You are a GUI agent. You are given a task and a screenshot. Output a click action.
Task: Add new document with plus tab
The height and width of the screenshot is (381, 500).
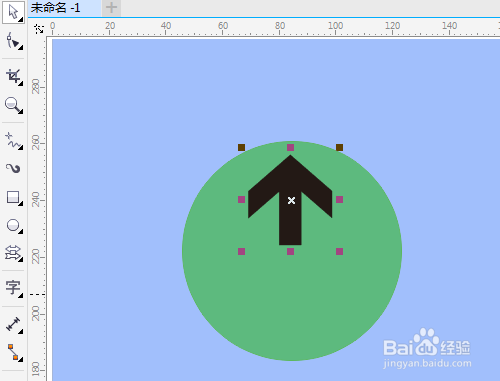[x=111, y=8]
